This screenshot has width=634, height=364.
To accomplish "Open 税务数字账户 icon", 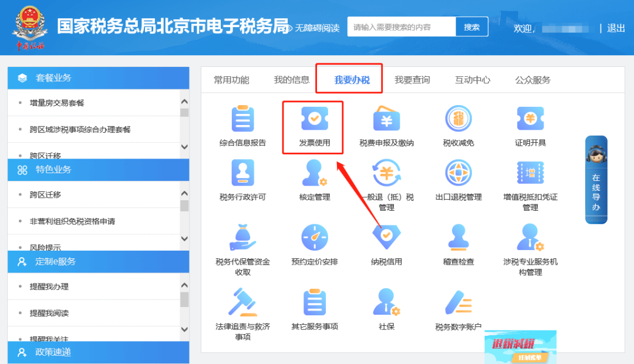I will [458, 302].
